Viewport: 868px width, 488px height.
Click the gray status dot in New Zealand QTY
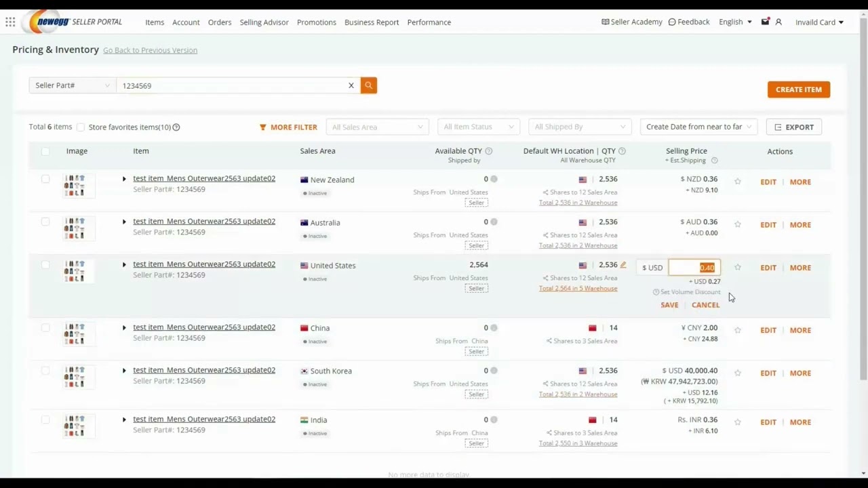pos(494,179)
